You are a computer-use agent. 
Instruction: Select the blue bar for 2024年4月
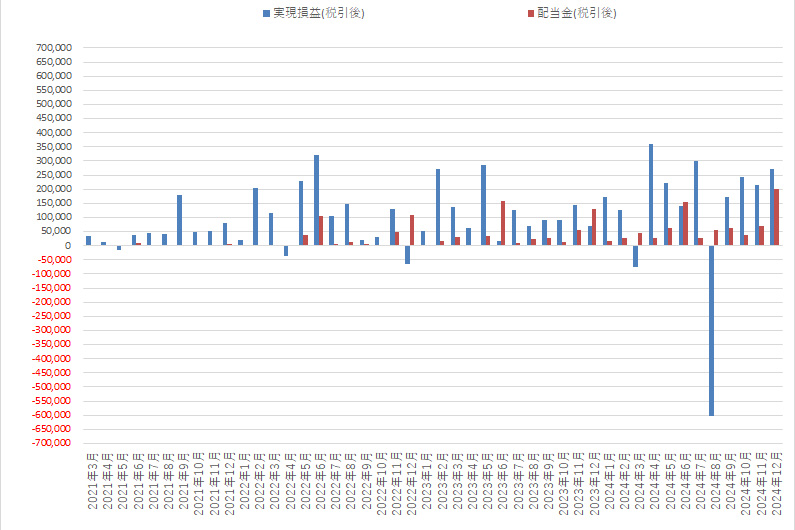click(x=651, y=195)
